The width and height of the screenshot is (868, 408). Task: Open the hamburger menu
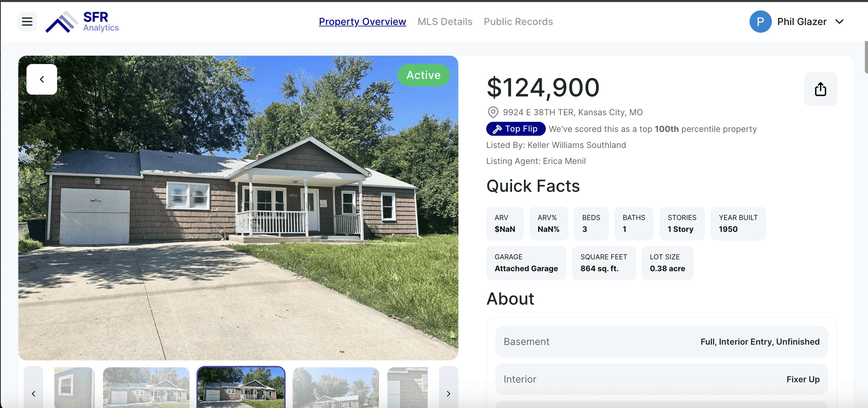[27, 22]
